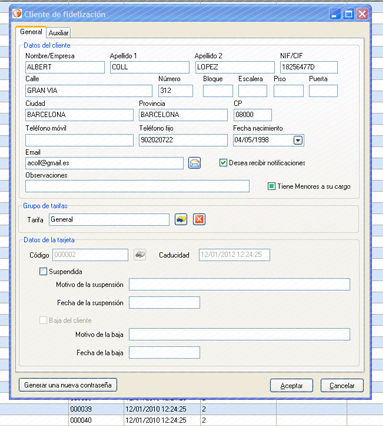383x426 pixels.
Task: Click the Calle field containing GRAN VIA
Action: (89, 91)
